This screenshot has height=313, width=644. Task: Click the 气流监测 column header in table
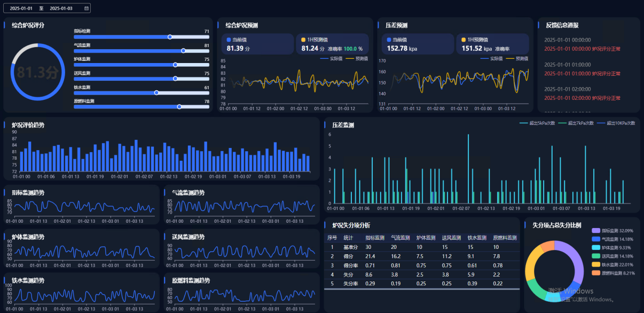click(x=401, y=238)
